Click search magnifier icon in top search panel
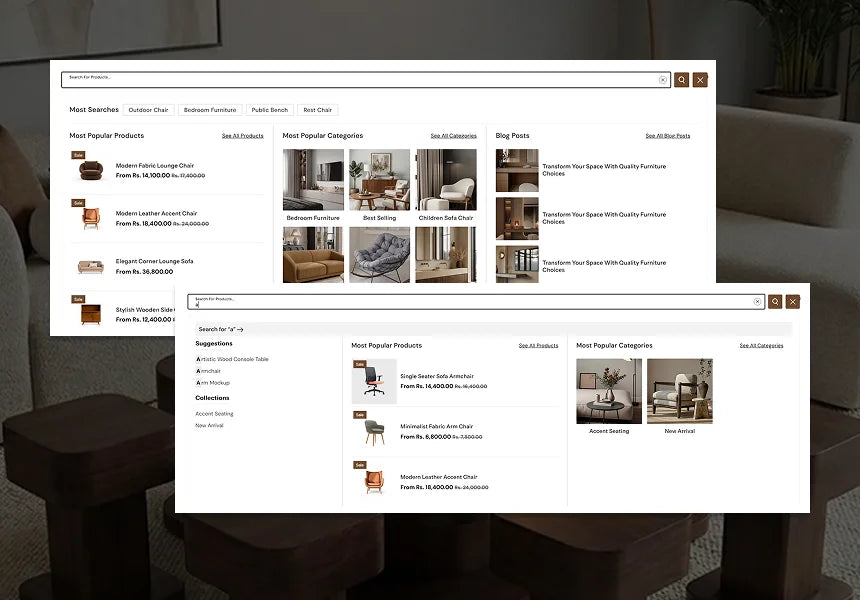860x600 pixels. click(x=681, y=80)
